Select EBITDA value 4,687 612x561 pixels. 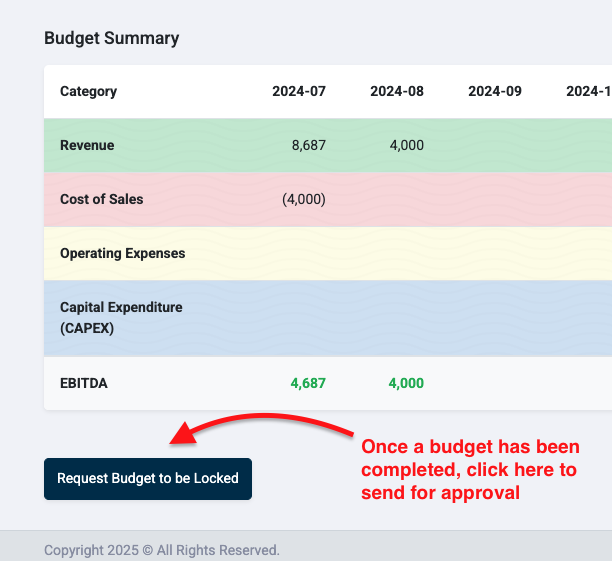pos(308,383)
